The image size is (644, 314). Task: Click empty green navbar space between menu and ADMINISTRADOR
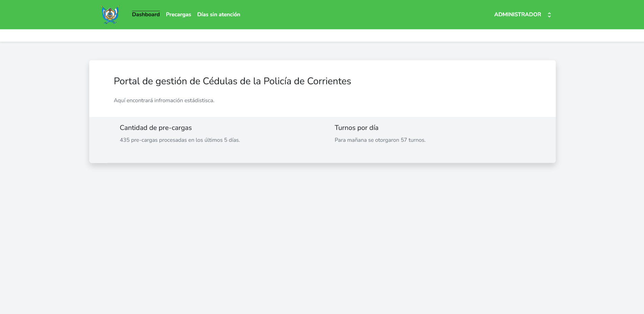tap(365, 15)
